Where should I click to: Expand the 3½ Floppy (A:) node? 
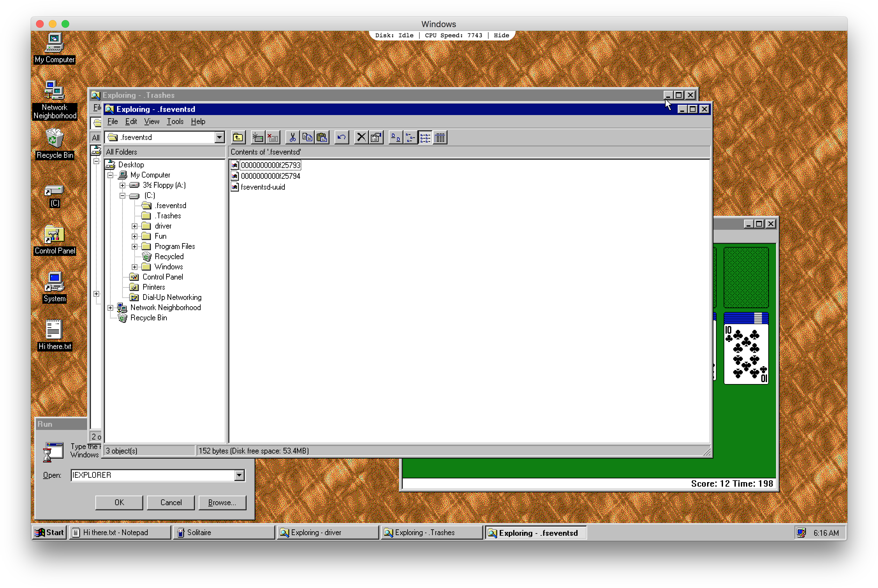[x=122, y=185]
